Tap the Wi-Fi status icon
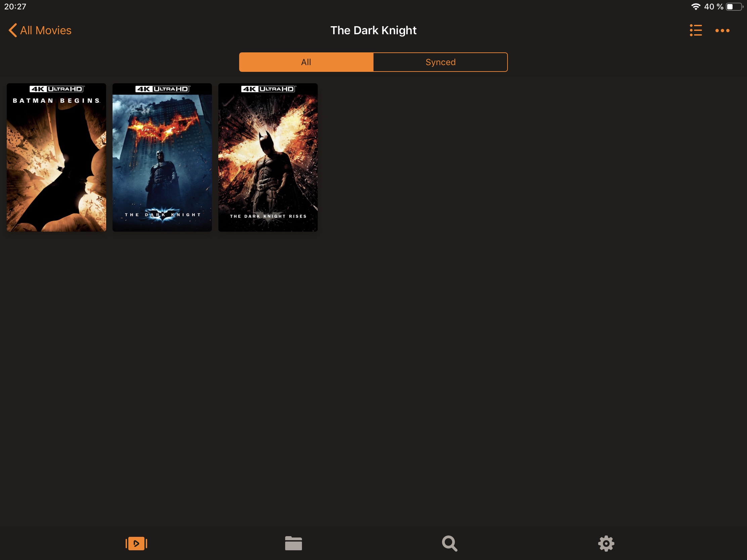 [695, 6]
